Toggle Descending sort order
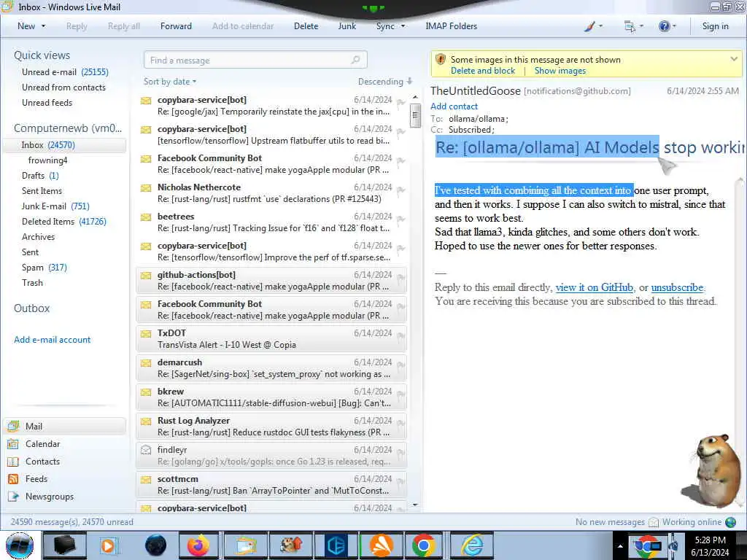This screenshot has height=560, width=747. point(385,82)
